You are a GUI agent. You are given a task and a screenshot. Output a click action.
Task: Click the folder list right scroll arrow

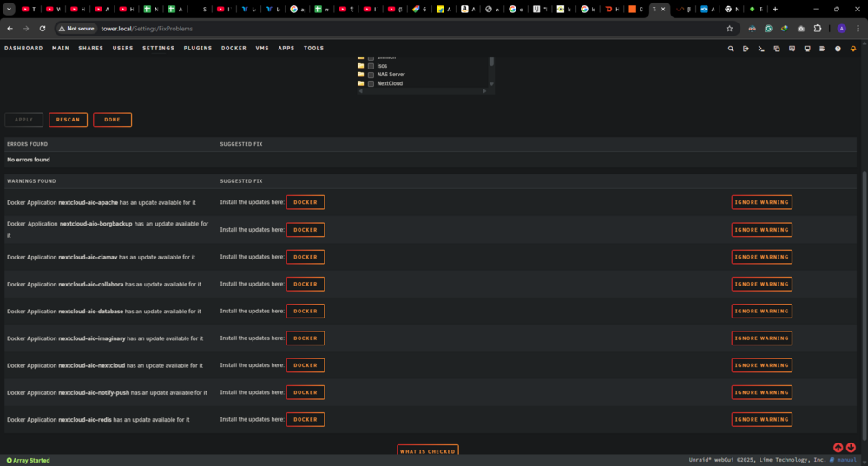[x=484, y=91]
